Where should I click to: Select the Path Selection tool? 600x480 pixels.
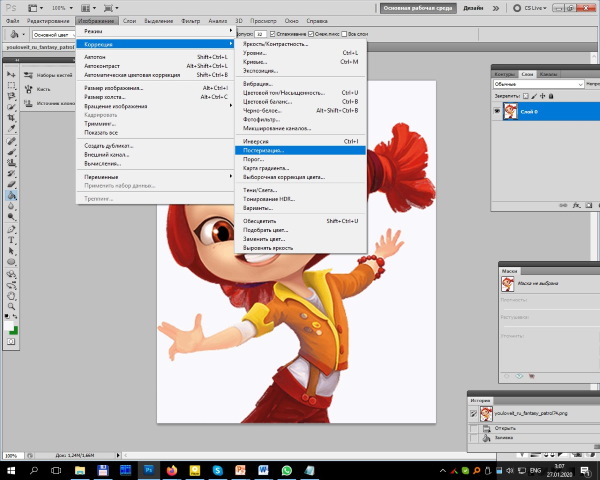pyautogui.click(x=11, y=251)
